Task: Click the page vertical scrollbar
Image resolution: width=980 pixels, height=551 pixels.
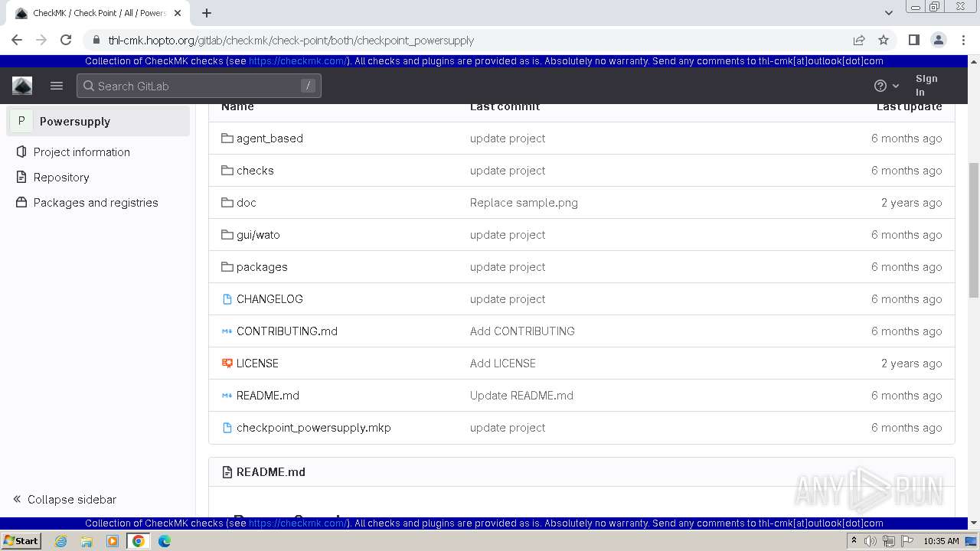Action: coord(974,230)
